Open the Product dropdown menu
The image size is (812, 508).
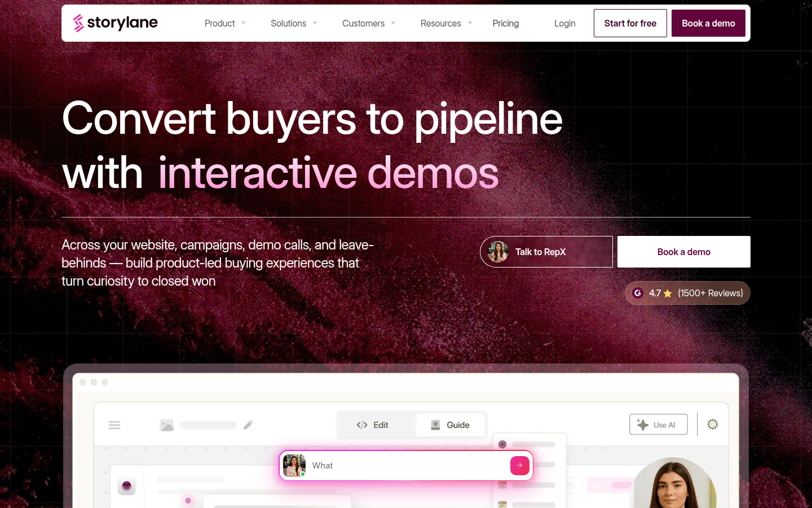[225, 23]
